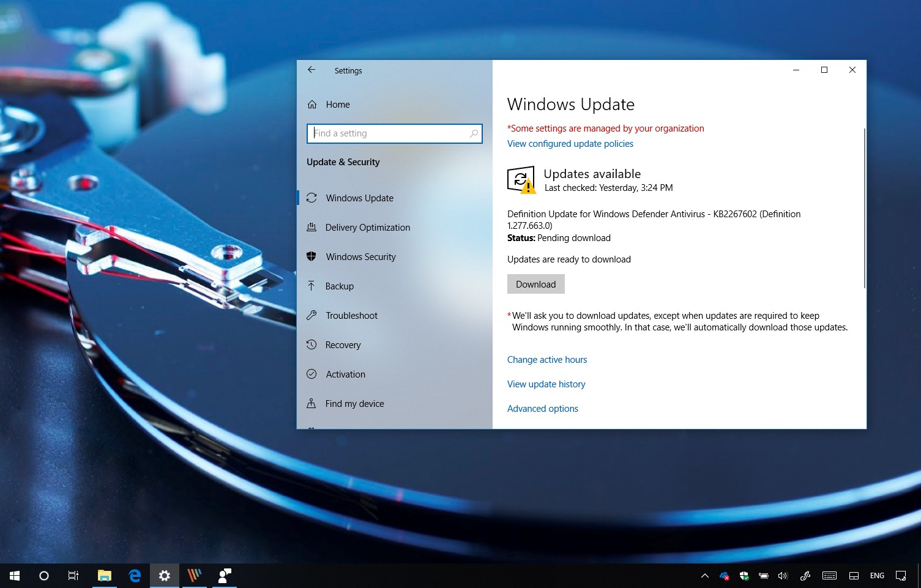
Task: Select Recovery in sidebar
Action: tap(395, 344)
